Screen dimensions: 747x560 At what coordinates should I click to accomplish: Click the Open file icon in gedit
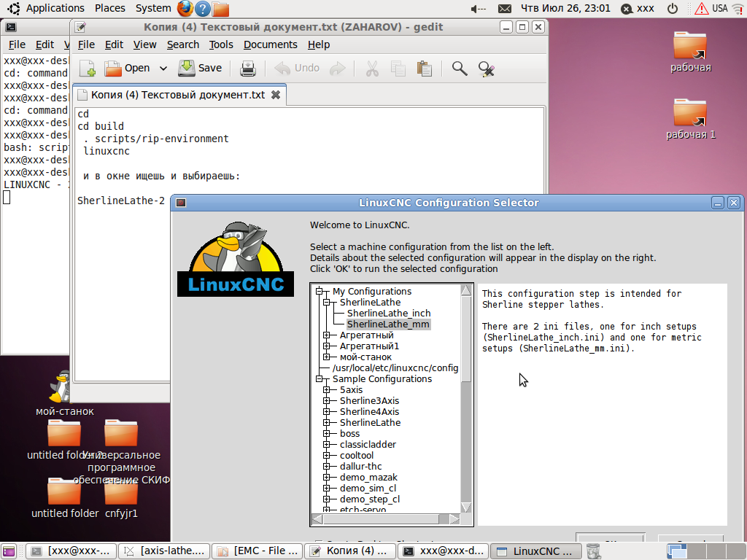pos(113,69)
